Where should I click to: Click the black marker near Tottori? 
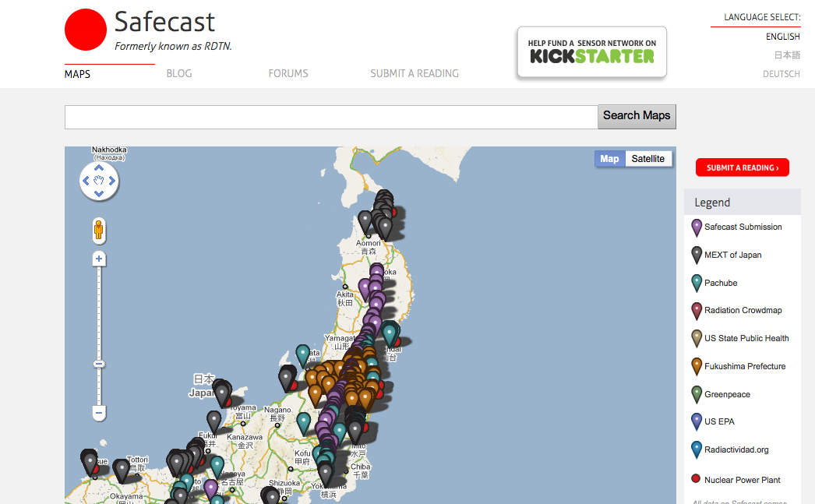click(122, 469)
